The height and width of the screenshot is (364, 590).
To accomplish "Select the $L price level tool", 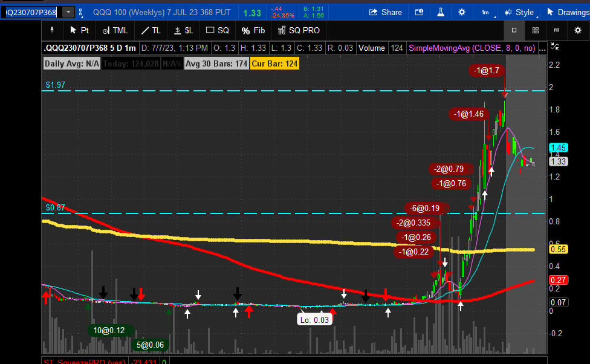I will pos(184,30).
